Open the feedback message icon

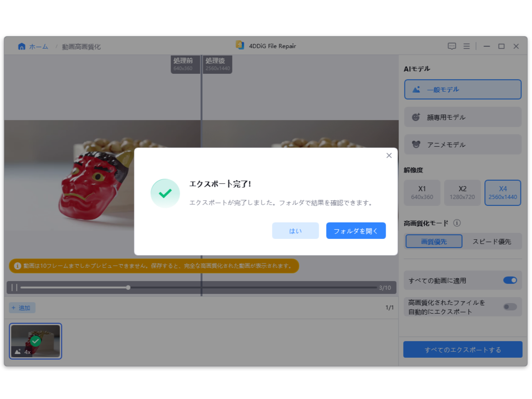tap(452, 46)
